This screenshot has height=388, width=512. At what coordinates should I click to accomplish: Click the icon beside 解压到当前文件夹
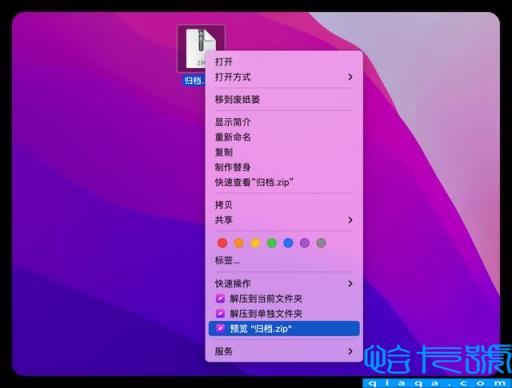[220, 298]
